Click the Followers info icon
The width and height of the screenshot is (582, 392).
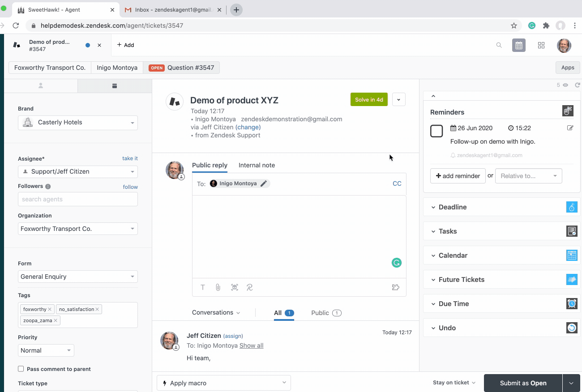[x=48, y=187]
